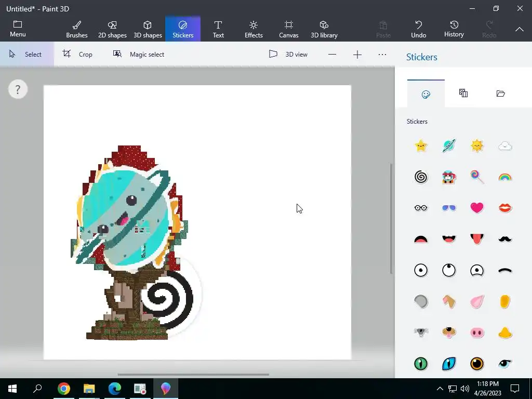The width and height of the screenshot is (532, 399).
Task: Choose the Crop tool
Action: click(x=78, y=54)
